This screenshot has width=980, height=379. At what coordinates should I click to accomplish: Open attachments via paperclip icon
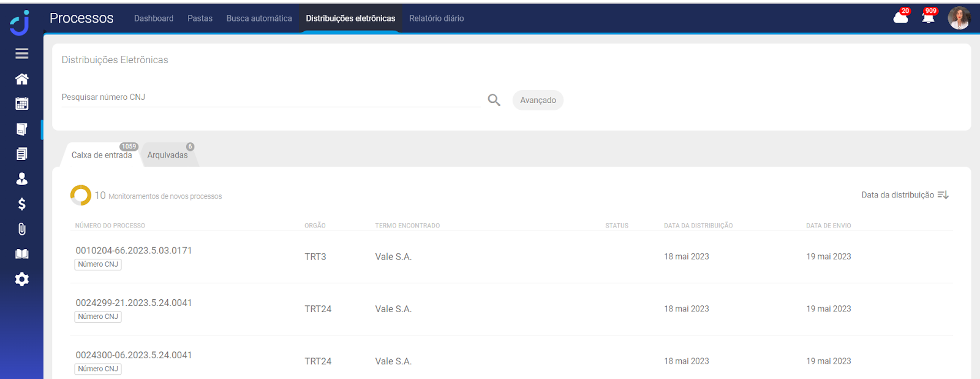tap(22, 229)
